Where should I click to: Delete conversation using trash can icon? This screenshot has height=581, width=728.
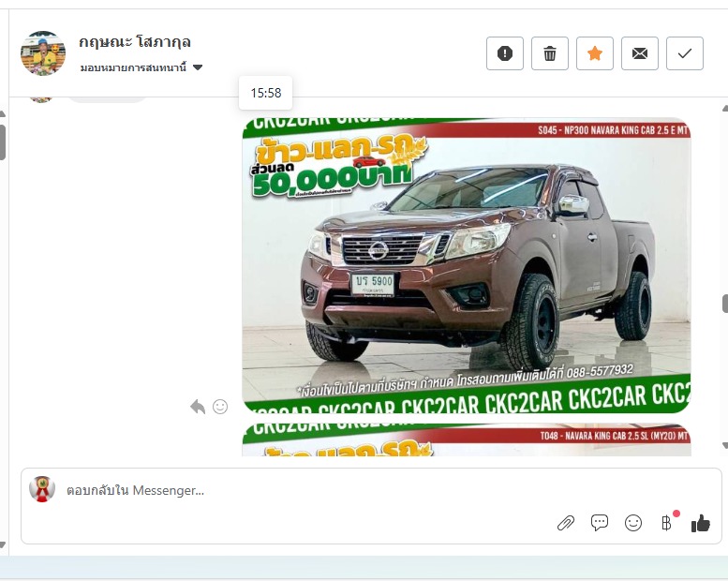click(x=550, y=53)
